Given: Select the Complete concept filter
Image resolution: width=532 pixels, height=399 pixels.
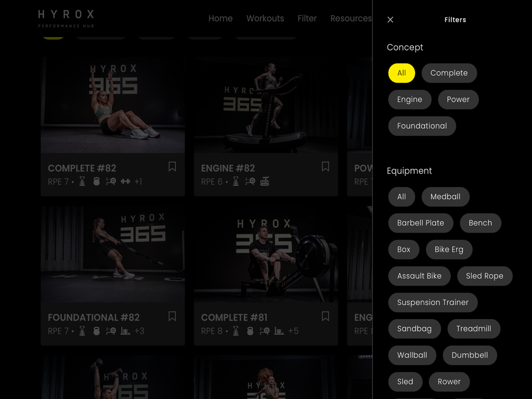Looking at the screenshot, I should (x=449, y=73).
